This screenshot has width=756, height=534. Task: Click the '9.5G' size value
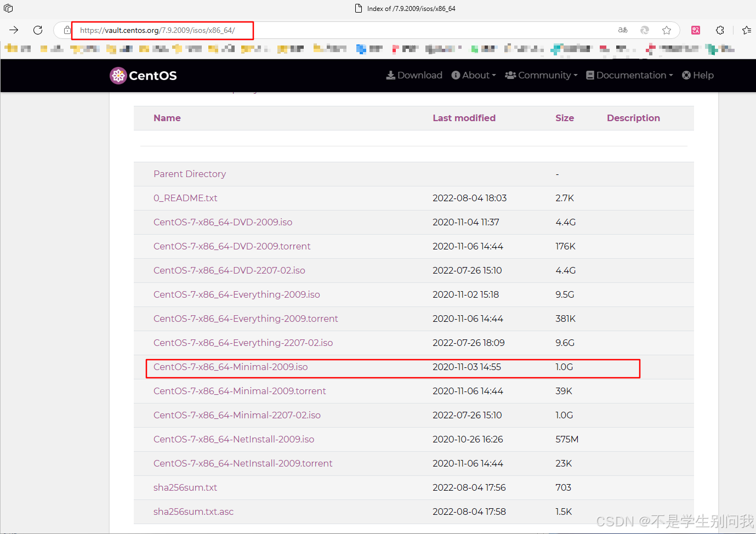point(565,294)
